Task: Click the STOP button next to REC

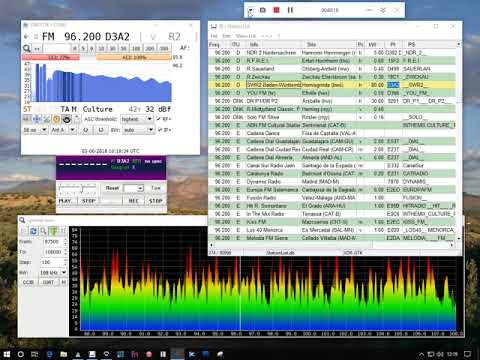Action: click(x=155, y=201)
